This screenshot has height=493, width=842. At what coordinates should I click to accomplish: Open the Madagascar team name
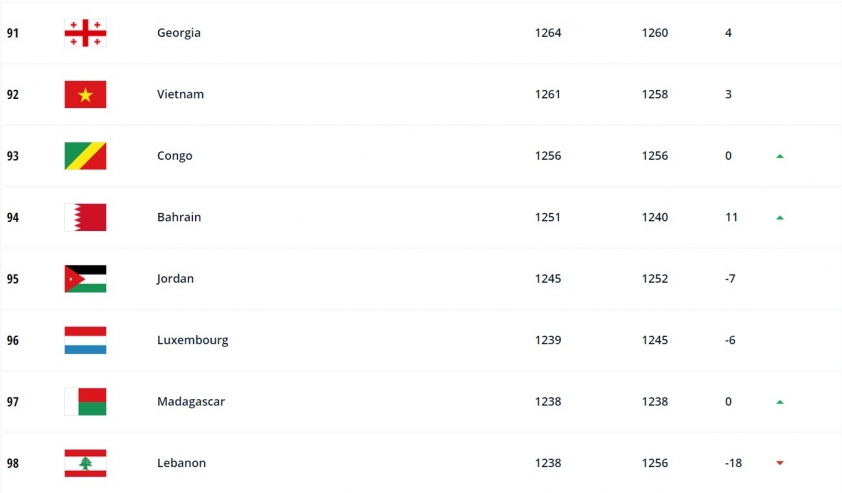pos(191,402)
